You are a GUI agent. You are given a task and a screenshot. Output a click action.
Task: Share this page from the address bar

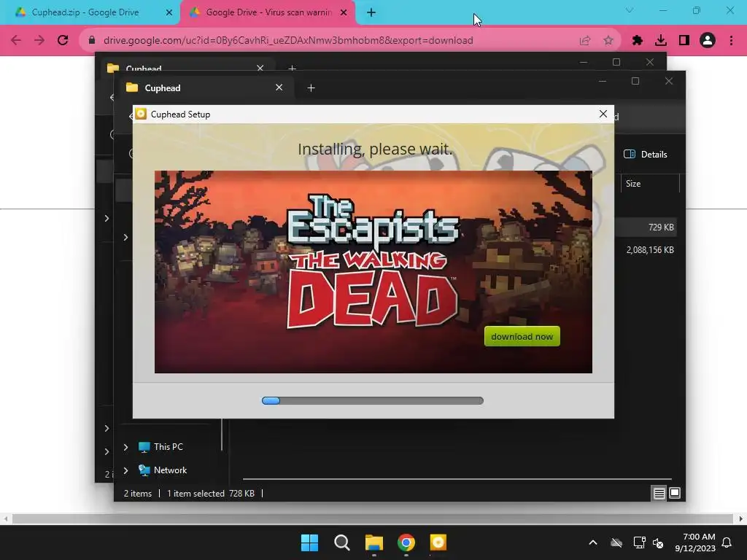tap(585, 41)
